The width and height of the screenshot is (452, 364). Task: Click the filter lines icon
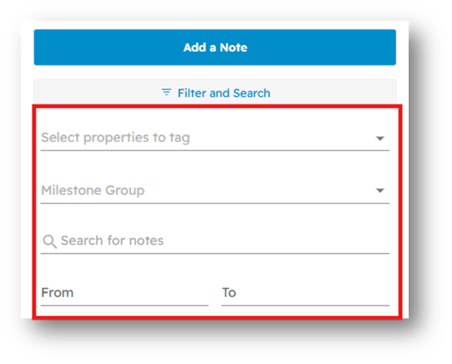click(166, 92)
